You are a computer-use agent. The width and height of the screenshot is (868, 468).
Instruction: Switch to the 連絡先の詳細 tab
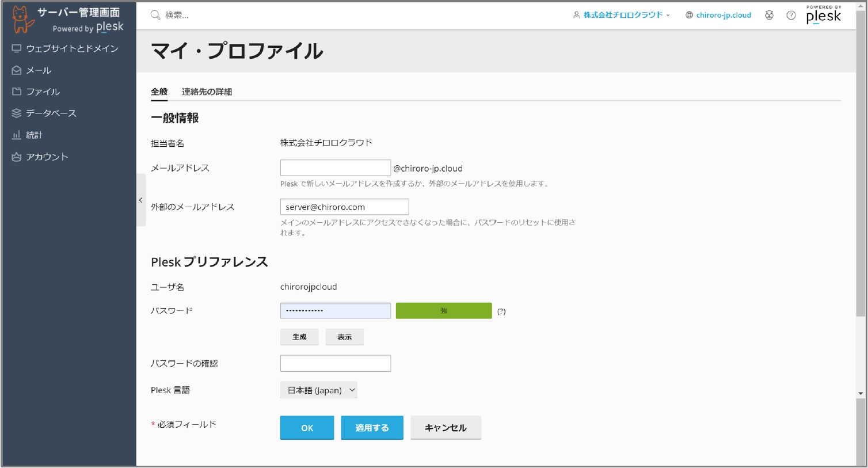coord(207,92)
